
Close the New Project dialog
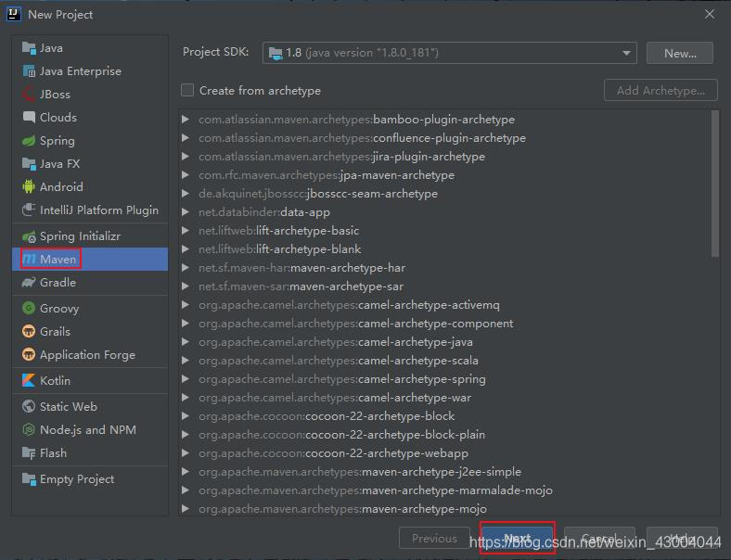pos(710,15)
